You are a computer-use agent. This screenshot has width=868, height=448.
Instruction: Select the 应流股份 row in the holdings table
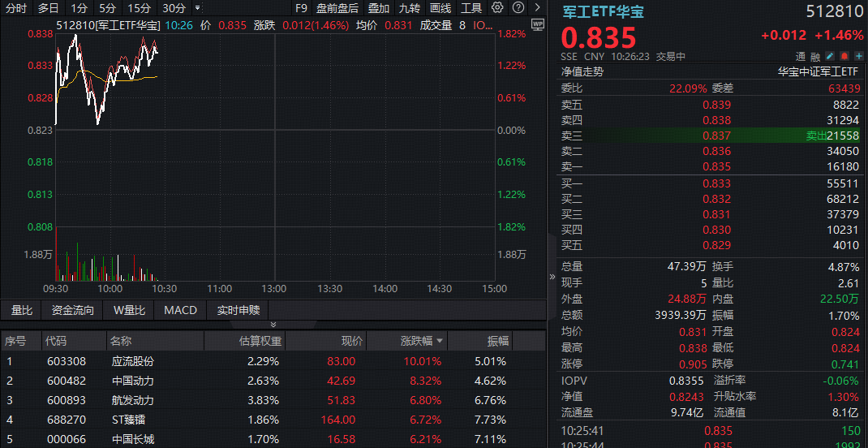click(132, 361)
